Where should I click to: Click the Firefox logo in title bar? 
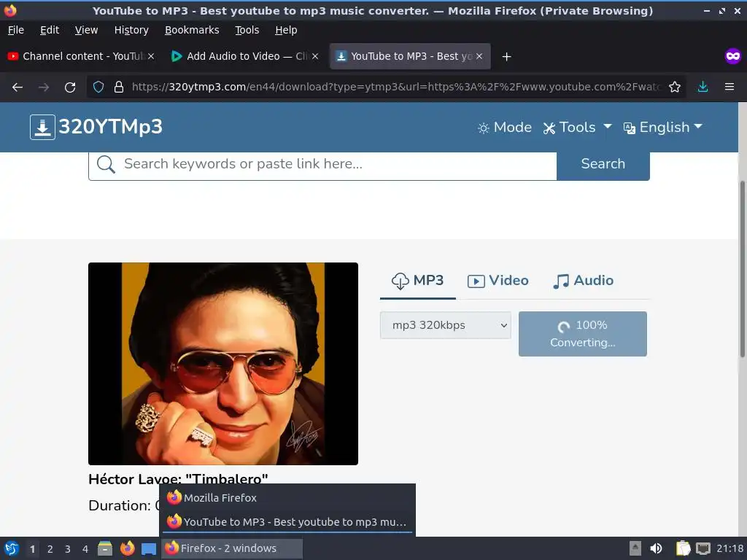click(10, 10)
